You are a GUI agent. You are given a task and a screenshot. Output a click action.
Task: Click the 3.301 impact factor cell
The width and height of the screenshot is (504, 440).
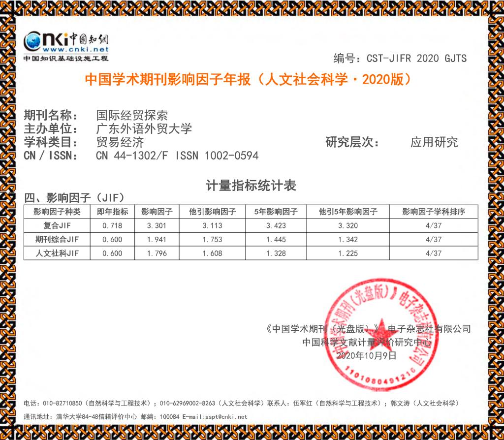tap(157, 225)
